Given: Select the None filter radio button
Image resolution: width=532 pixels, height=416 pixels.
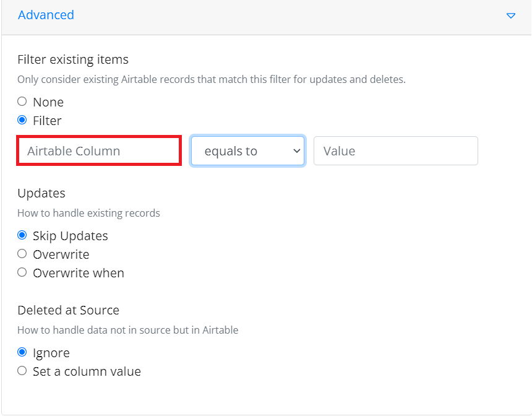Looking at the screenshot, I should [x=22, y=101].
